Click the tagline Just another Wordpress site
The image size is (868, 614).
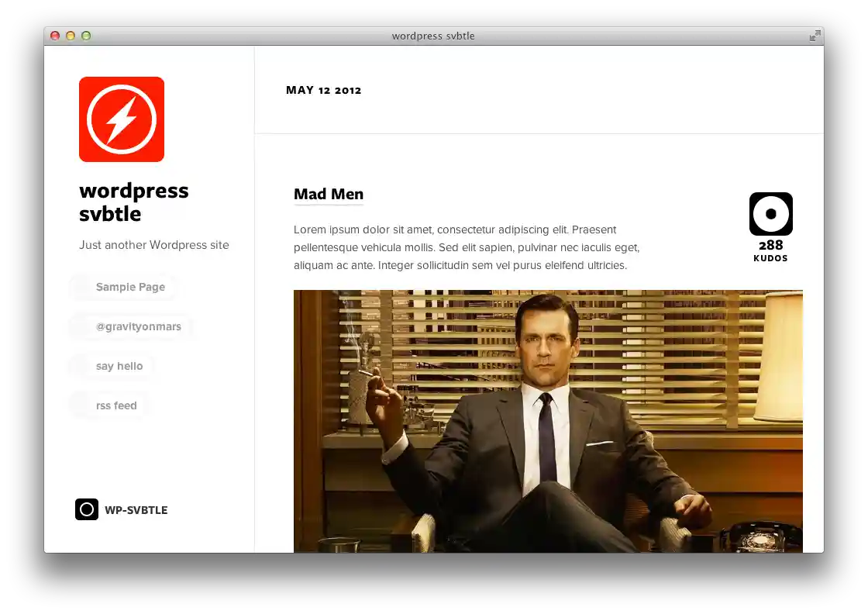coord(154,245)
